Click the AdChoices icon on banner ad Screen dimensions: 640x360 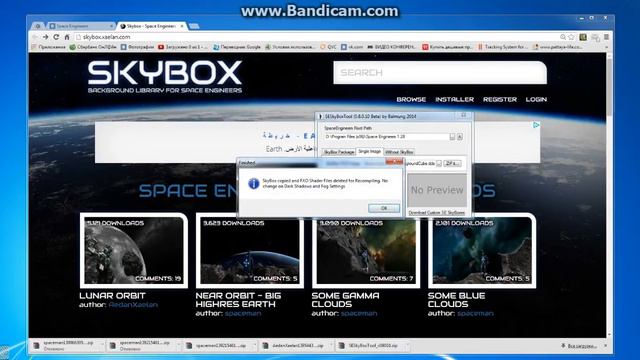coord(536,125)
